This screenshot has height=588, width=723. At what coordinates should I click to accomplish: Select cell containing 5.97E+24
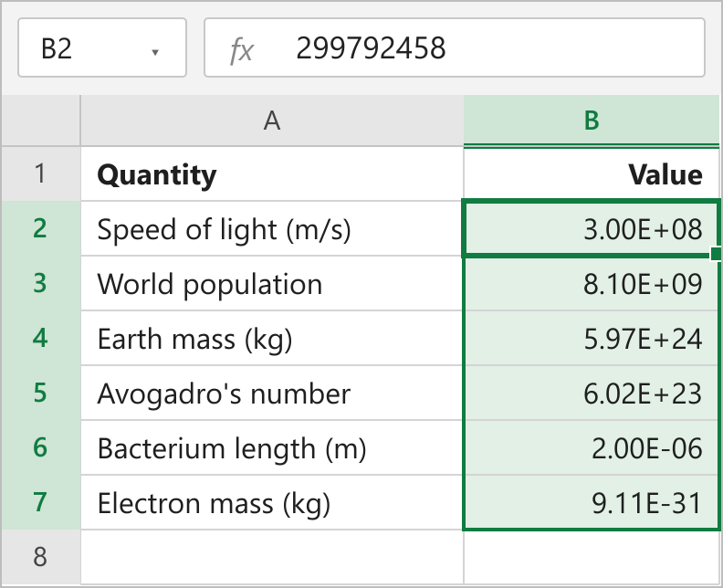592,338
